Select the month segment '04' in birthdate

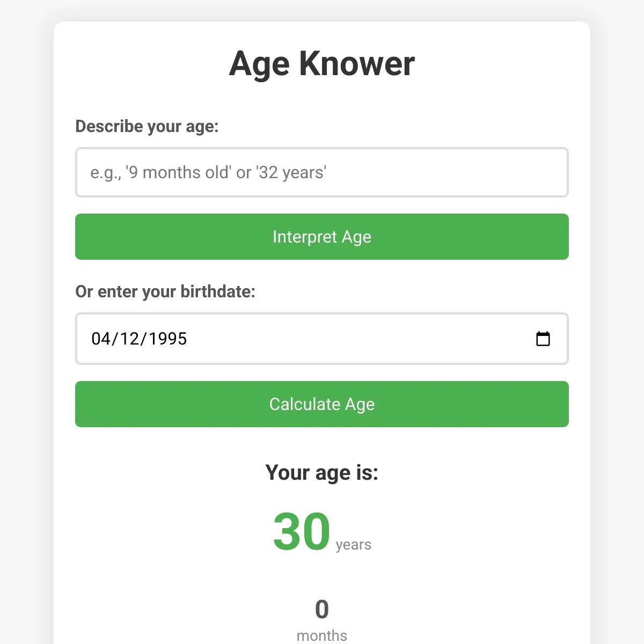point(101,339)
